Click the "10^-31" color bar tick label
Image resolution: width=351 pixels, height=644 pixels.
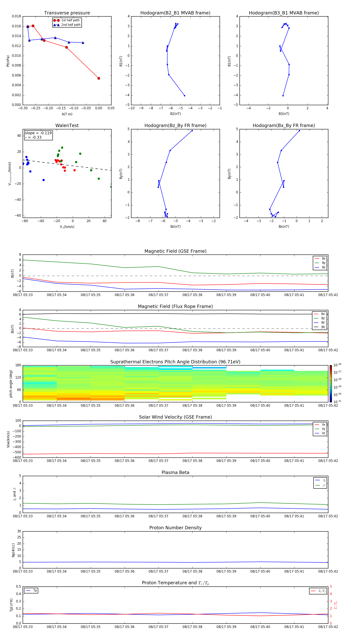click(337, 402)
